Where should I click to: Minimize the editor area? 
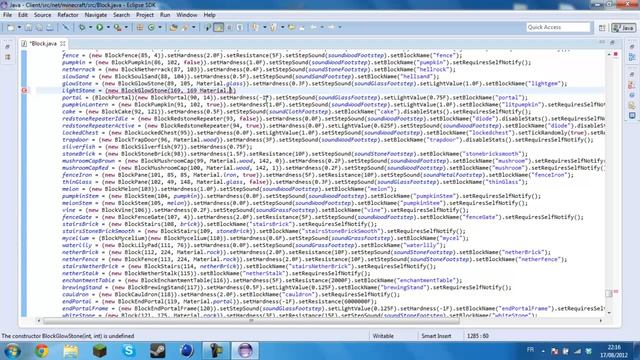tap(602, 42)
